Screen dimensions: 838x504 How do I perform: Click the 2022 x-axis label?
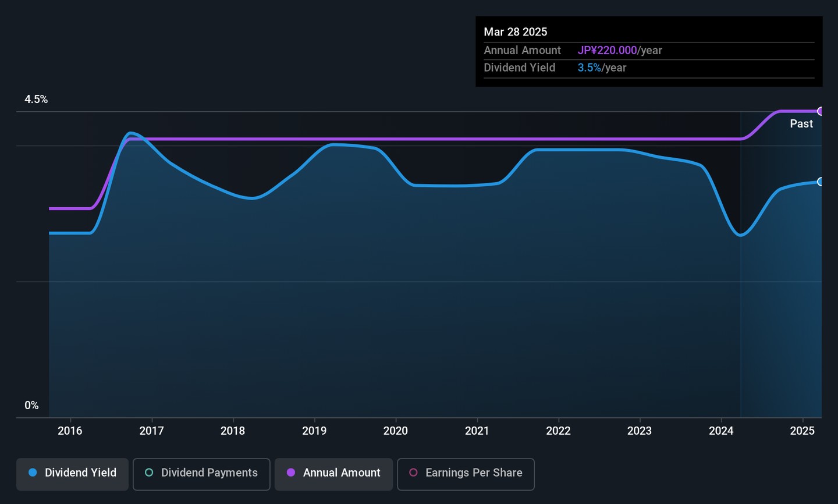558,431
